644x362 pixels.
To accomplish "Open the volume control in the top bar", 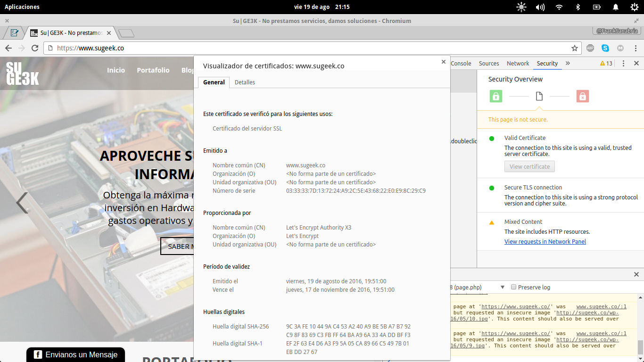I will (x=540, y=7).
